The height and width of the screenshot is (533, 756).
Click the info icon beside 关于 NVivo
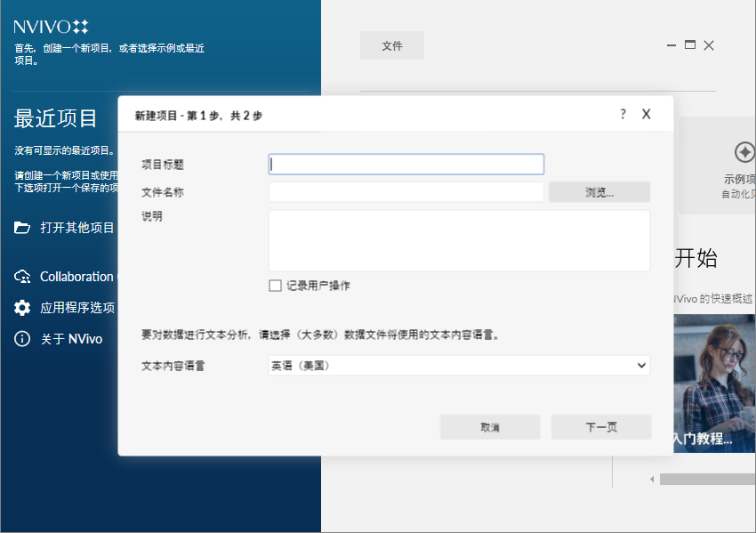[x=22, y=339]
